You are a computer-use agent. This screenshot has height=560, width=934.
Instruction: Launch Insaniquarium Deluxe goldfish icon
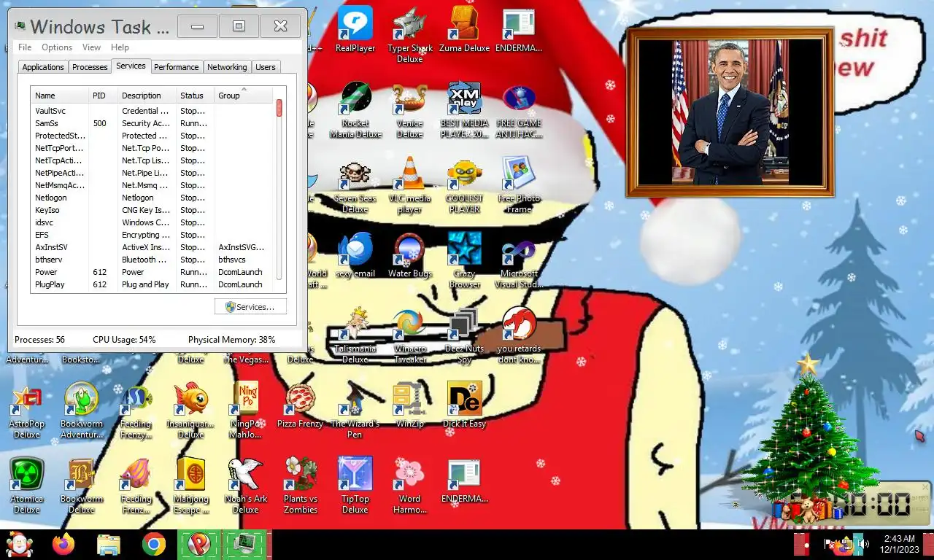coord(191,410)
